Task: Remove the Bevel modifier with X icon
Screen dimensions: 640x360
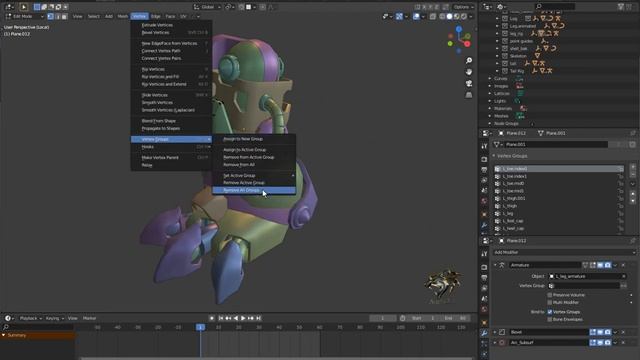Action: click(623, 332)
